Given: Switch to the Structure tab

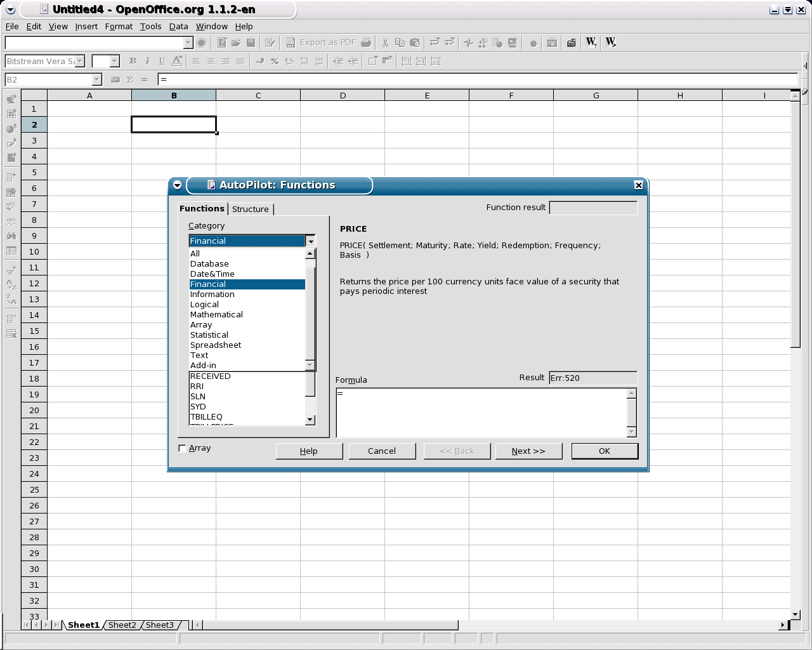Looking at the screenshot, I should coord(250,209).
